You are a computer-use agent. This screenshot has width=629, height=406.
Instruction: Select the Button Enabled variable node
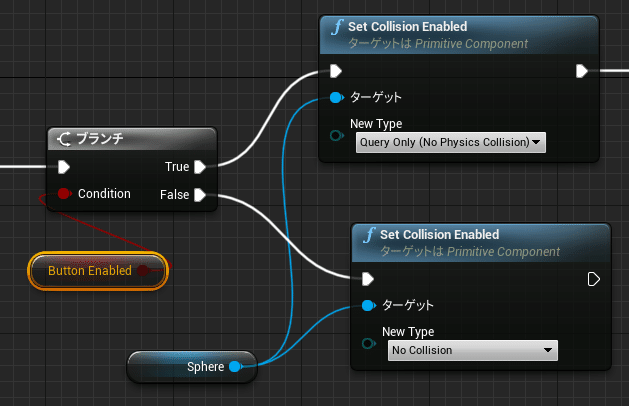[x=98, y=271]
